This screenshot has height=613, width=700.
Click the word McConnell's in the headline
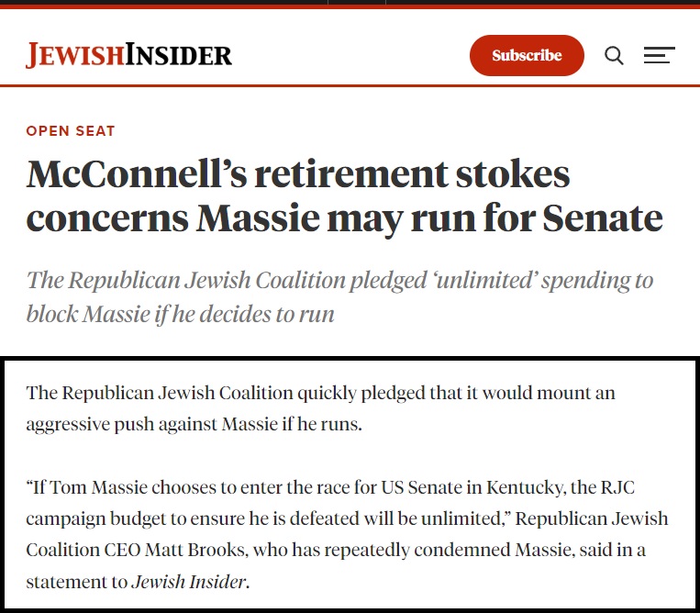point(137,173)
